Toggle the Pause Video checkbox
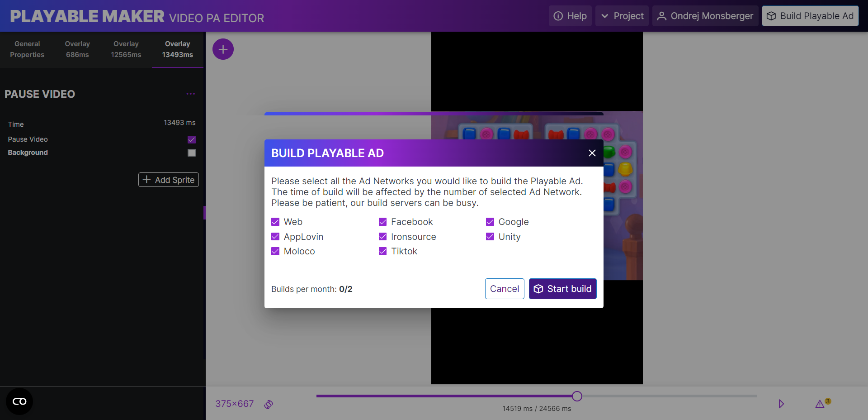 [192, 139]
